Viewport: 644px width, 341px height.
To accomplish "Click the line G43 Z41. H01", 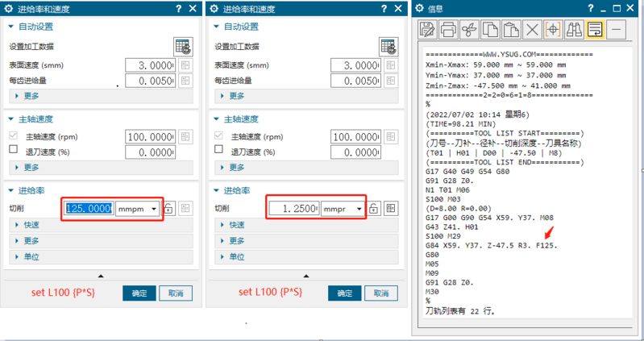I will pos(452,227).
